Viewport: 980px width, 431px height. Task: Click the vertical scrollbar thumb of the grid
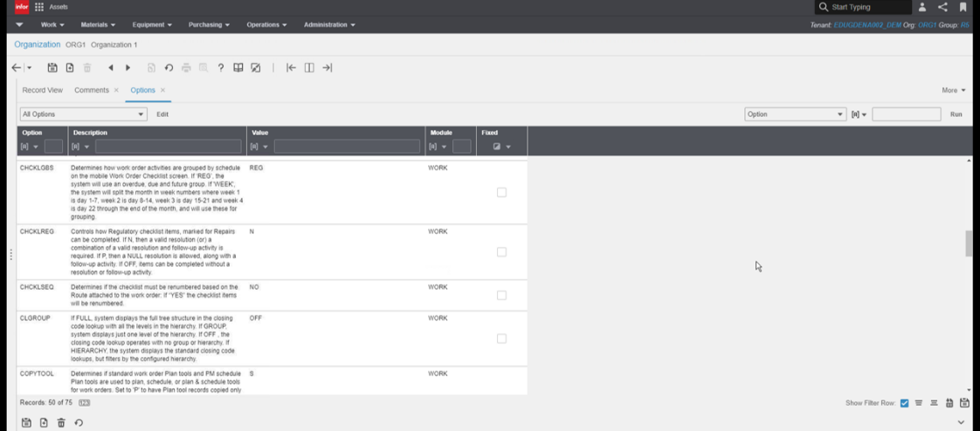click(968, 243)
